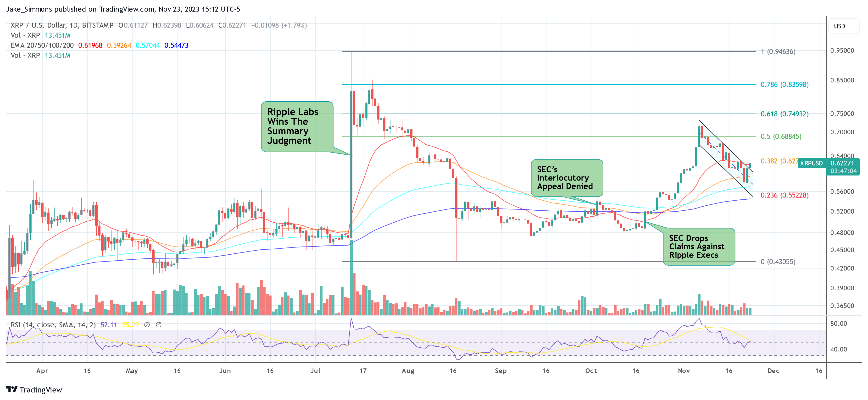This screenshot has height=400, width=868.
Task: Click the Sep date on time axis
Action: [x=501, y=371]
